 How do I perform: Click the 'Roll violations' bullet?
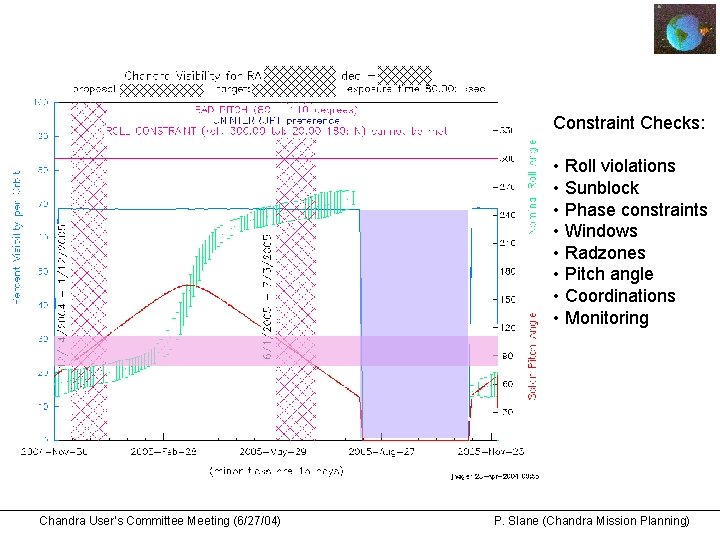[x=620, y=166]
